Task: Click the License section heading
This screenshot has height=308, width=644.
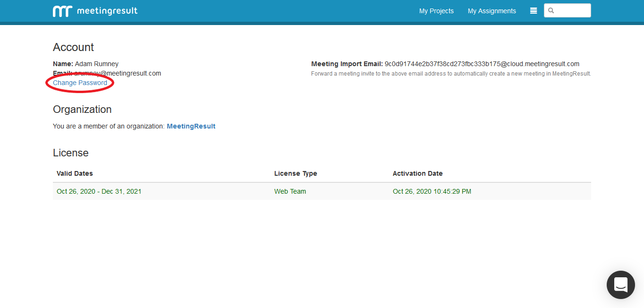Action: coord(70,153)
